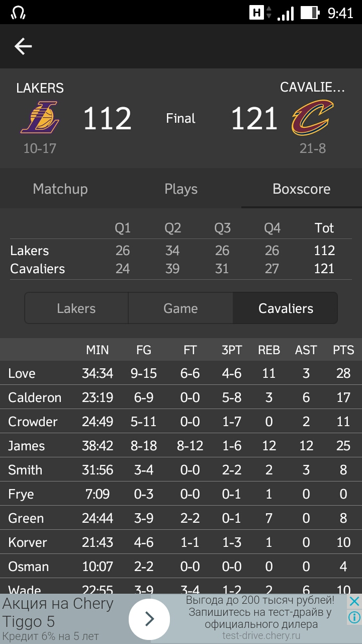362x644 pixels.
Task: Tap the ad info icon
Action: tap(354, 617)
